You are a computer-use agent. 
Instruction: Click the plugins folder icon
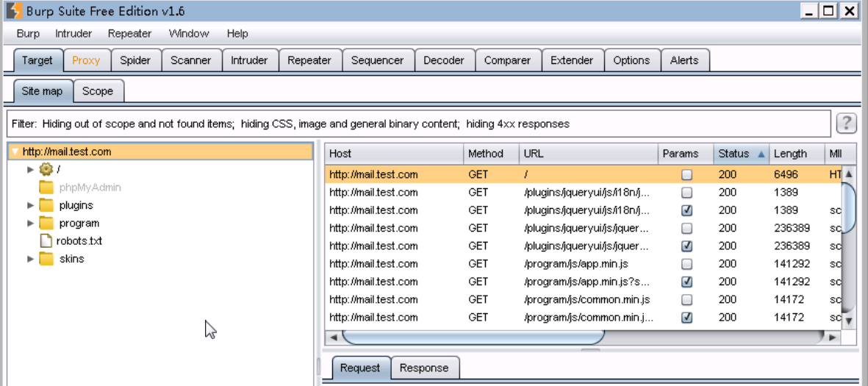pyautogui.click(x=46, y=205)
